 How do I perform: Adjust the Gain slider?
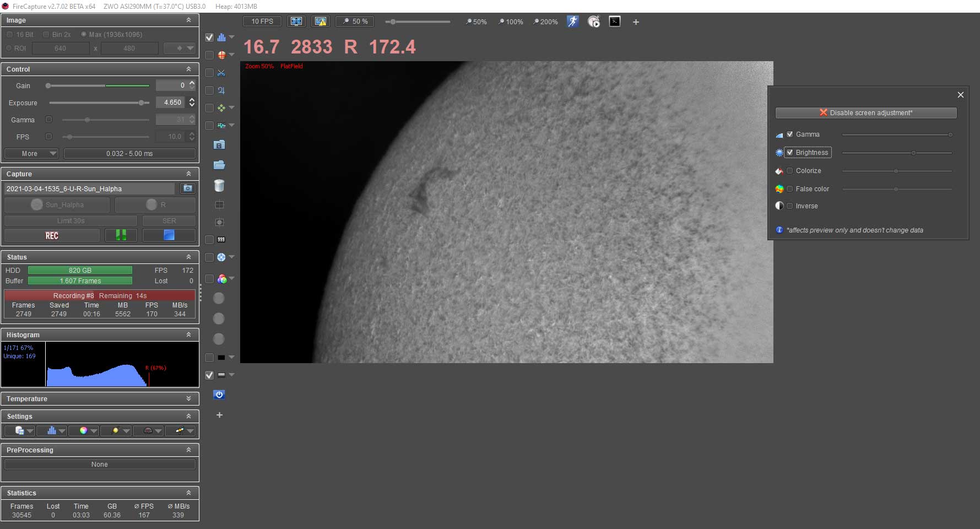[98, 86]
